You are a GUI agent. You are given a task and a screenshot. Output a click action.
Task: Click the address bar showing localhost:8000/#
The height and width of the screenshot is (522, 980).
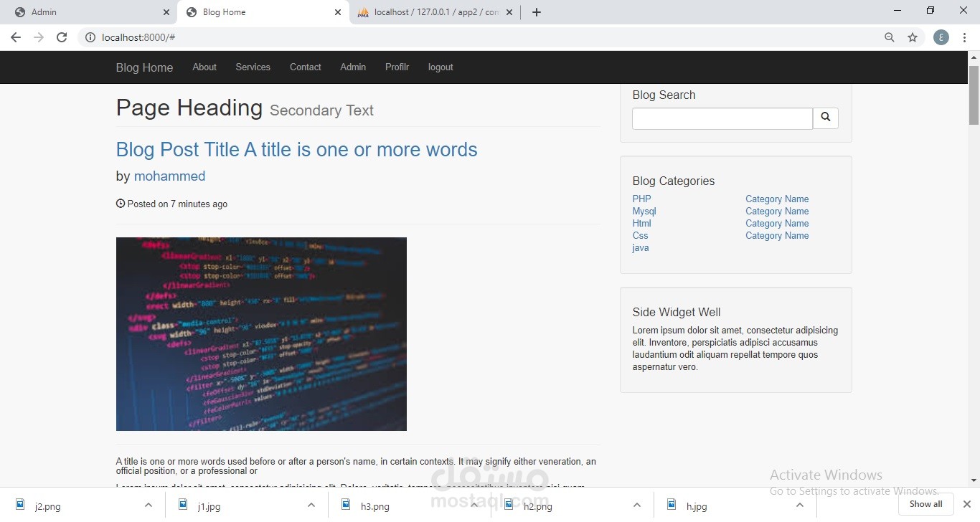481,37
